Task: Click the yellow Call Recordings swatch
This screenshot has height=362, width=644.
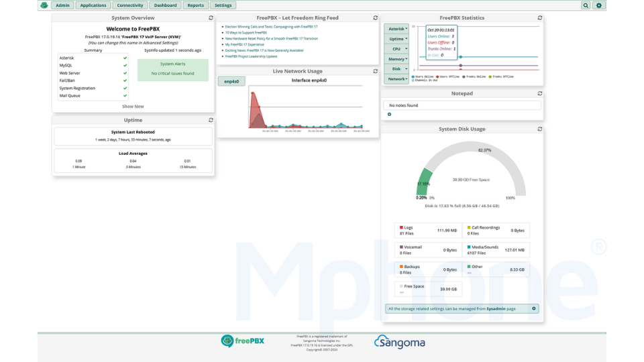Action: pos(469,227)
